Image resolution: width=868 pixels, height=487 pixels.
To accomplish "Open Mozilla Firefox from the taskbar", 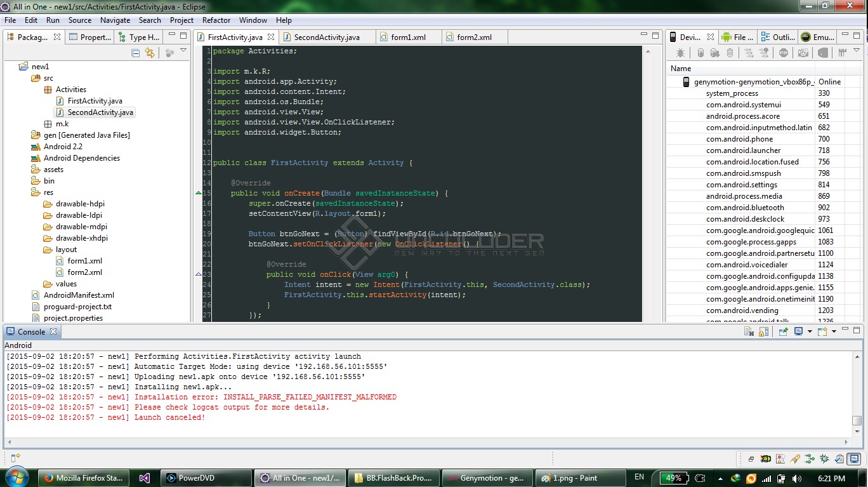I will click(x=84, y=478).
